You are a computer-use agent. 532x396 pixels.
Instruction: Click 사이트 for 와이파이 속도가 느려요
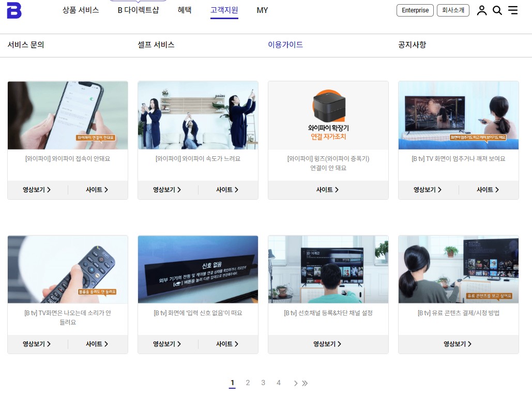click(227, 190)
